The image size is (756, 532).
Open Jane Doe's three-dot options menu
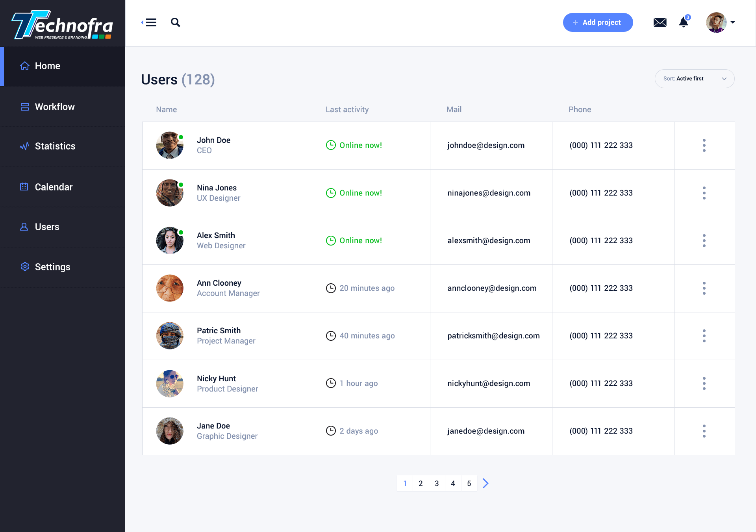[x=704, y=431]
